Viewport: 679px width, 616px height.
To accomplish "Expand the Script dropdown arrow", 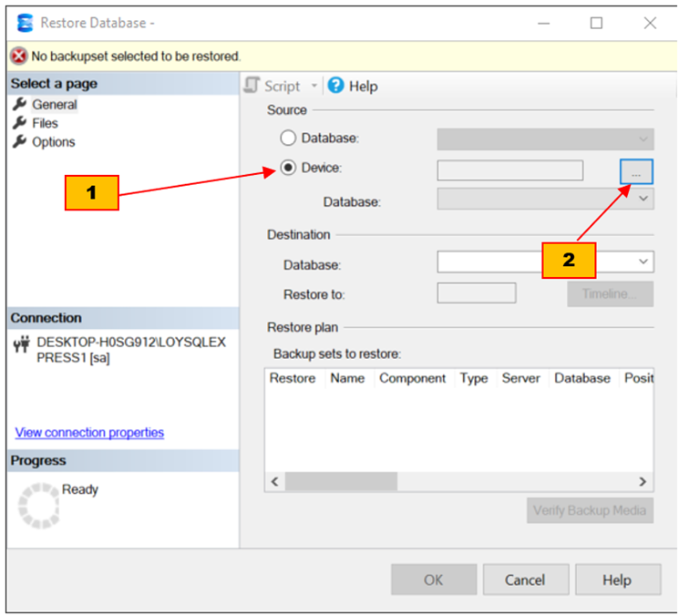I will (x=314, y=87).
